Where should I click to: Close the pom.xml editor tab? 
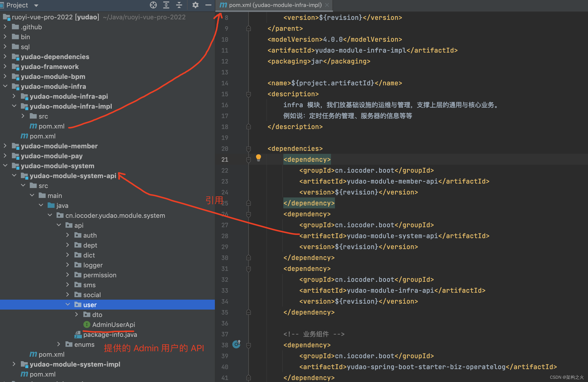pos(327,5)
